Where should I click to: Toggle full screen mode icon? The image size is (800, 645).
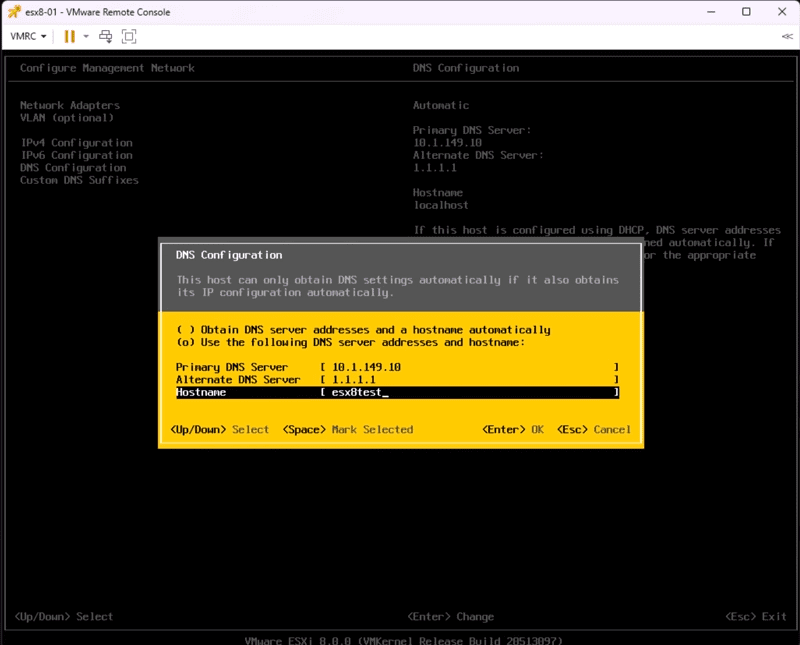point(129,36)
